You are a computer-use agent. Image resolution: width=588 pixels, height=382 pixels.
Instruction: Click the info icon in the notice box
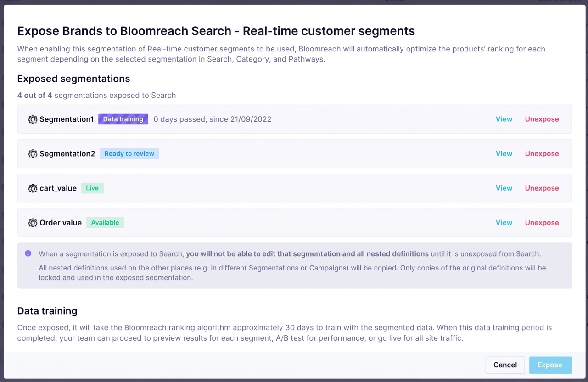[28, 253]
